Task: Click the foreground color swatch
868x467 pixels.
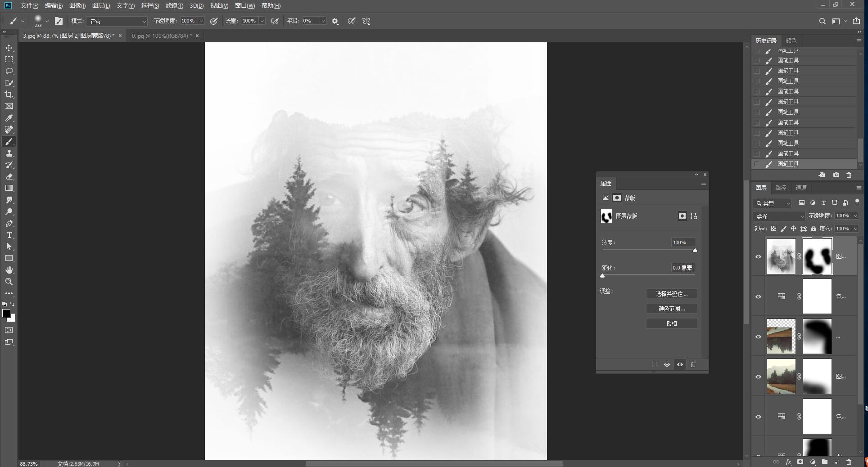Action: pyautogui.click(x=6, y=313)
